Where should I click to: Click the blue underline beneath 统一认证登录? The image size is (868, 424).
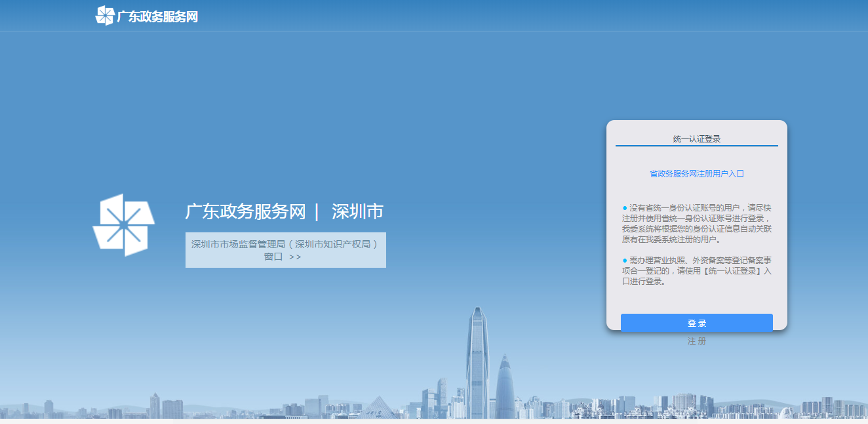tap(696, 146)
